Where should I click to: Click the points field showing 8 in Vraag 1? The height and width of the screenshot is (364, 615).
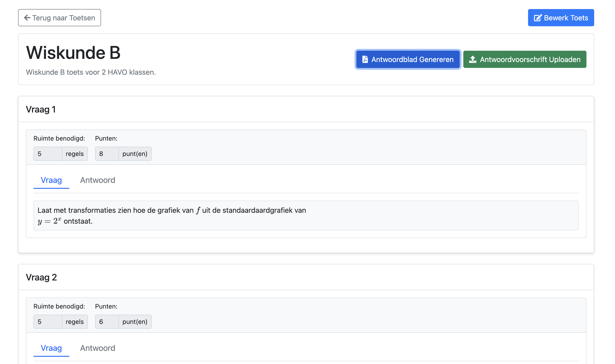tap(107, 154)
